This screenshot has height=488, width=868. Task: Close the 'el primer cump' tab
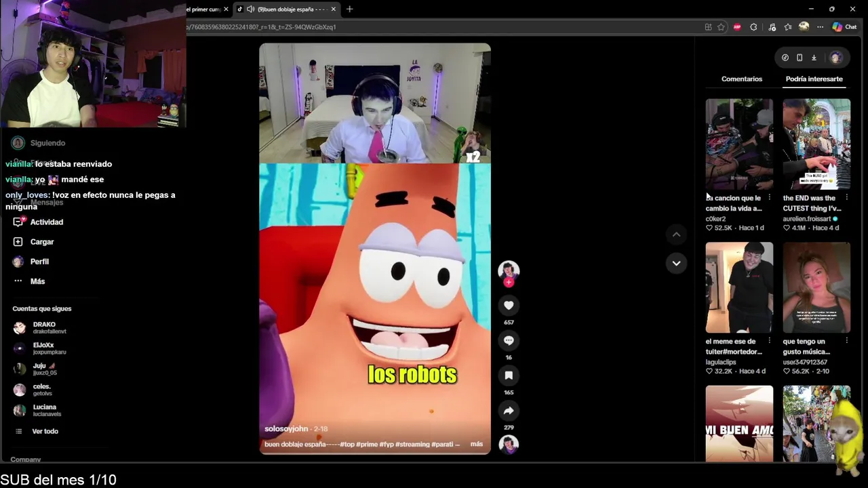(226, 9)
